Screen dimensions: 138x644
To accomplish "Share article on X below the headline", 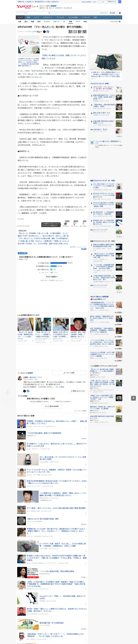I will 44,32.
